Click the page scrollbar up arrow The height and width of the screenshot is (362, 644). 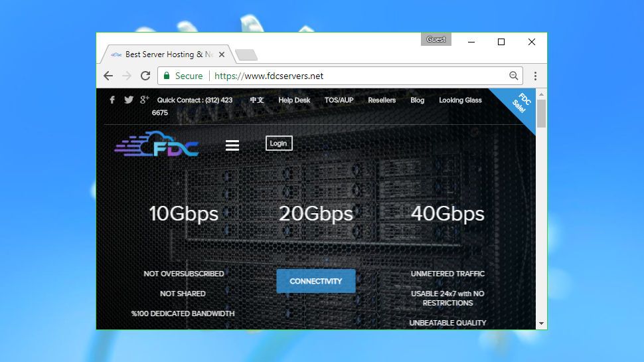click(541, 94)
